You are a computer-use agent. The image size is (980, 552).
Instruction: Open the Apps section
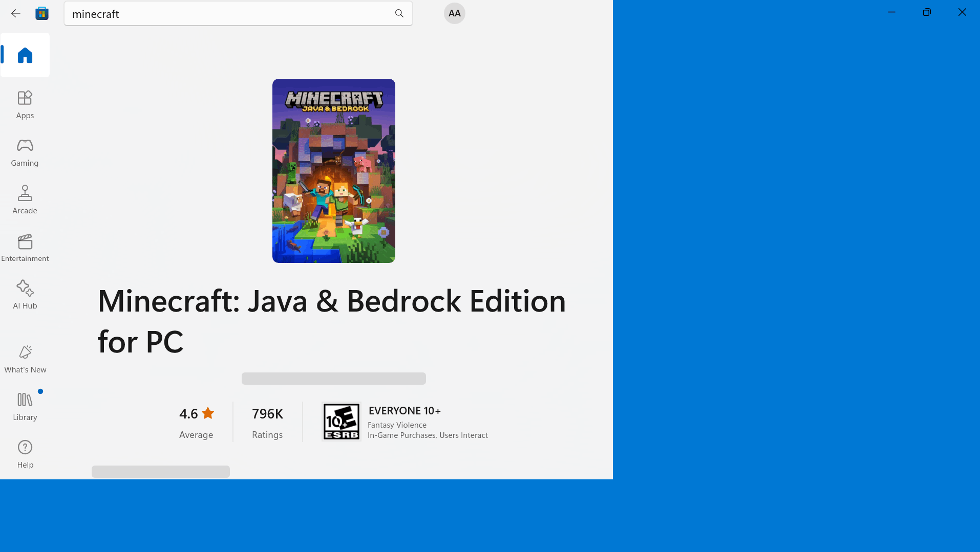(25, 105)
